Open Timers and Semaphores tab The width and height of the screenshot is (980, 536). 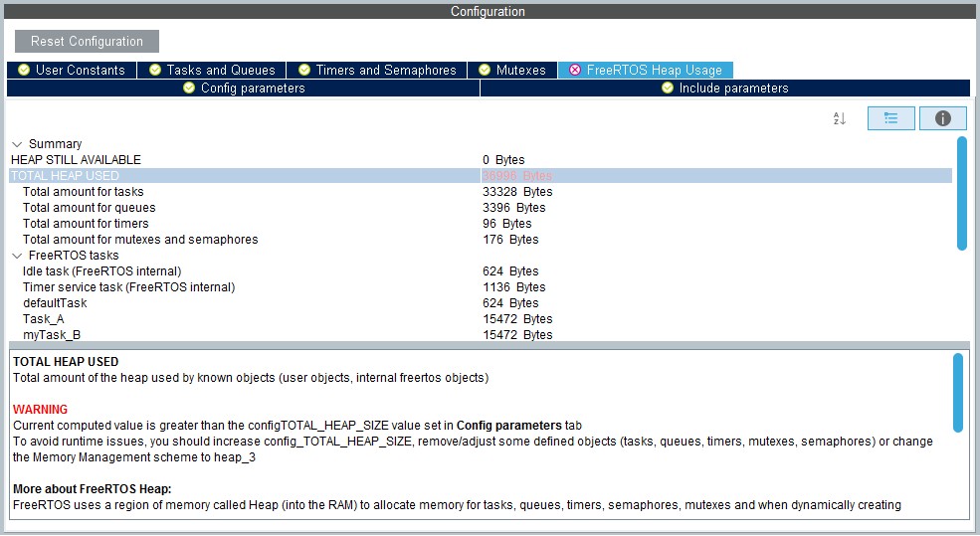(377, 70)
